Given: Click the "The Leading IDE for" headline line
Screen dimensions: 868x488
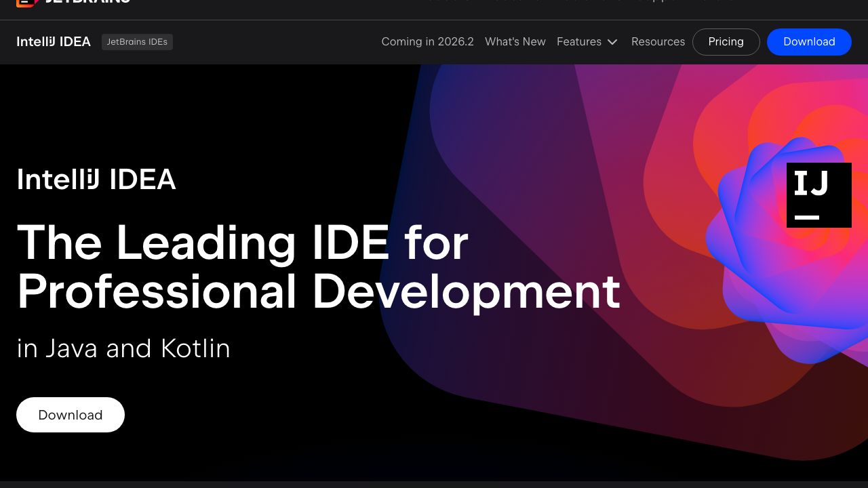Looking at the screenshot, I should 243,243.
